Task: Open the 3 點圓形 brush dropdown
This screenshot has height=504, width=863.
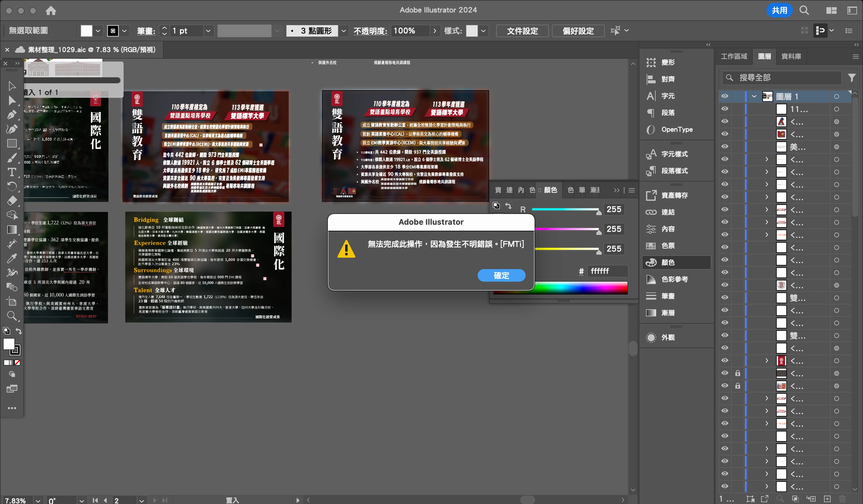Action: click(x=343, y=31)
